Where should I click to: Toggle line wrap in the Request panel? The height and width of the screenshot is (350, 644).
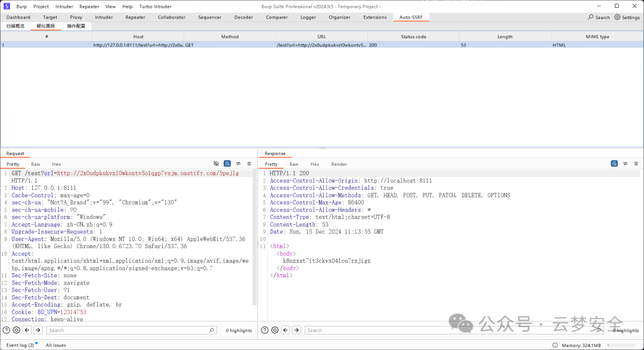pyautogui.click(x=227, y=163)
